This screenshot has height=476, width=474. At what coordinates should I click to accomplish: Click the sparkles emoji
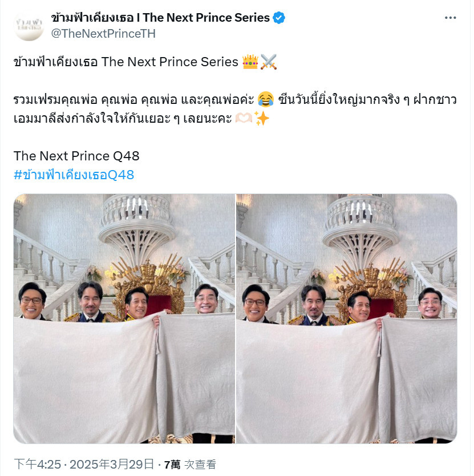point(261,118)
